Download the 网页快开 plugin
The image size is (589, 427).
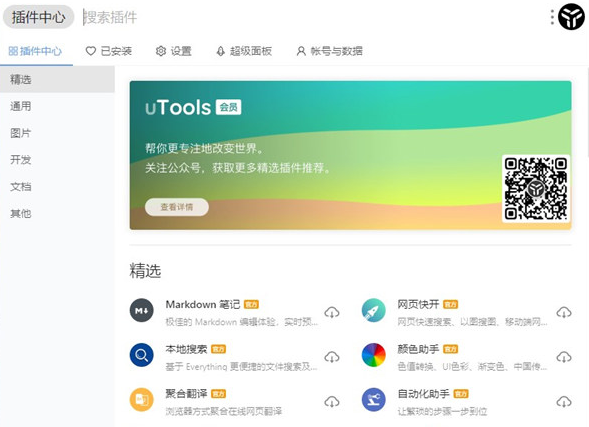click(564, 312)
